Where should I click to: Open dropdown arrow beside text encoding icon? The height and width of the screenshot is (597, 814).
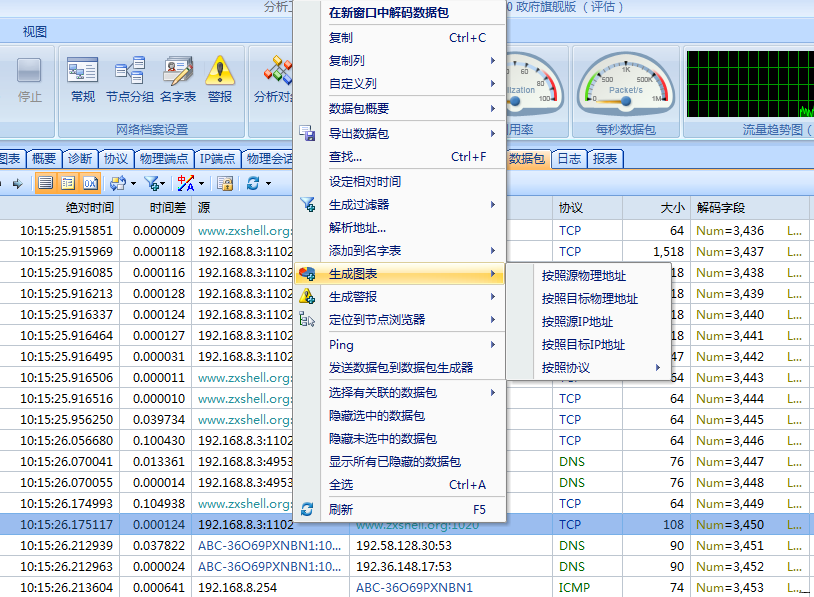[x=201, y=183]
